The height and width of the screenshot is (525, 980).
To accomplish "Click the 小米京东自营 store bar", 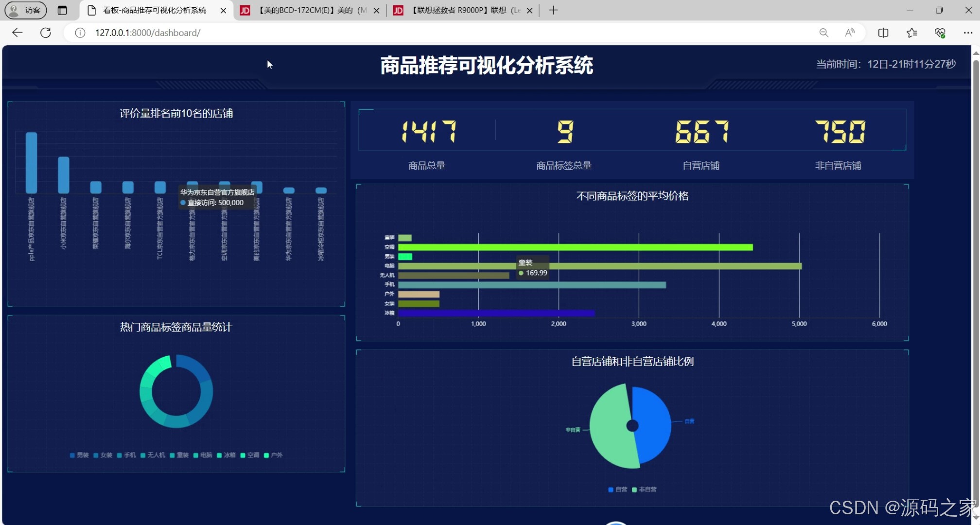I will click(x=64, y=175).
